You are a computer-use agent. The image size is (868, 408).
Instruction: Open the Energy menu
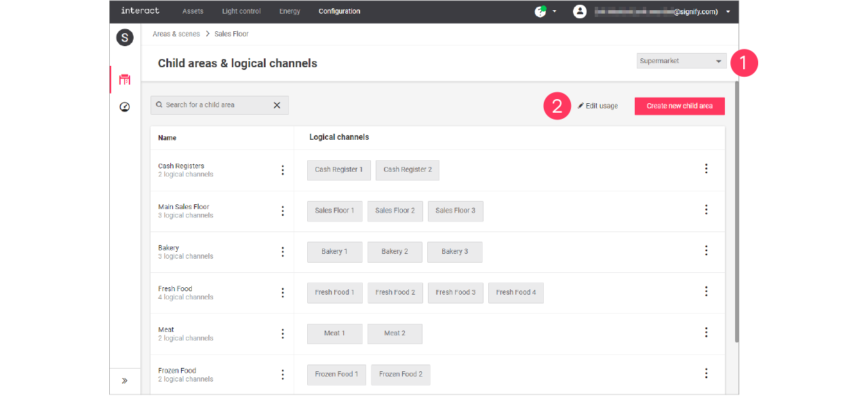coord(290,12)
